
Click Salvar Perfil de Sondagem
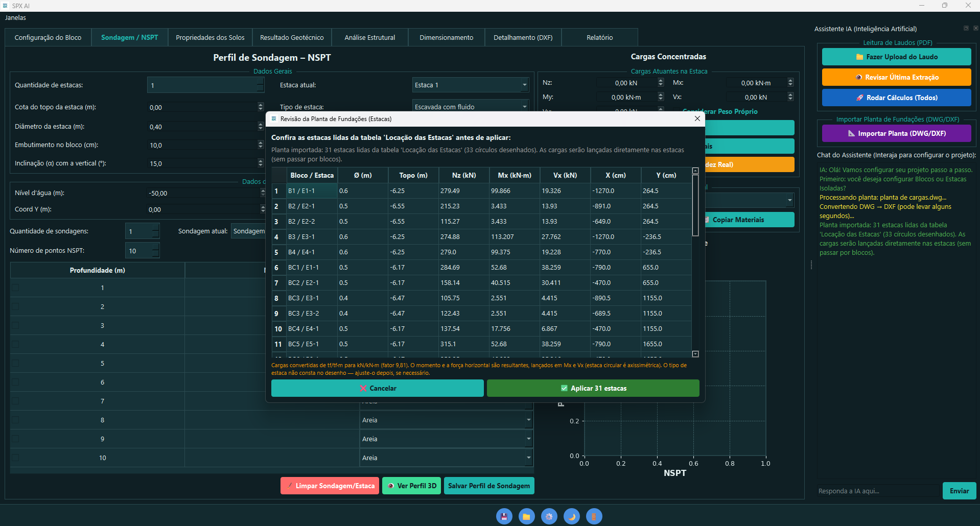pos(489,486)
